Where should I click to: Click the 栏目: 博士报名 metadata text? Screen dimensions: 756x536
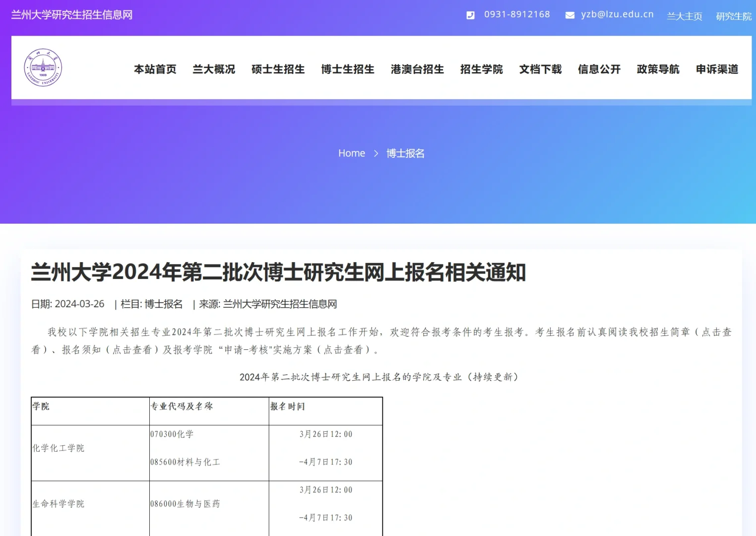pyautogui.click(x=151, y=304)
